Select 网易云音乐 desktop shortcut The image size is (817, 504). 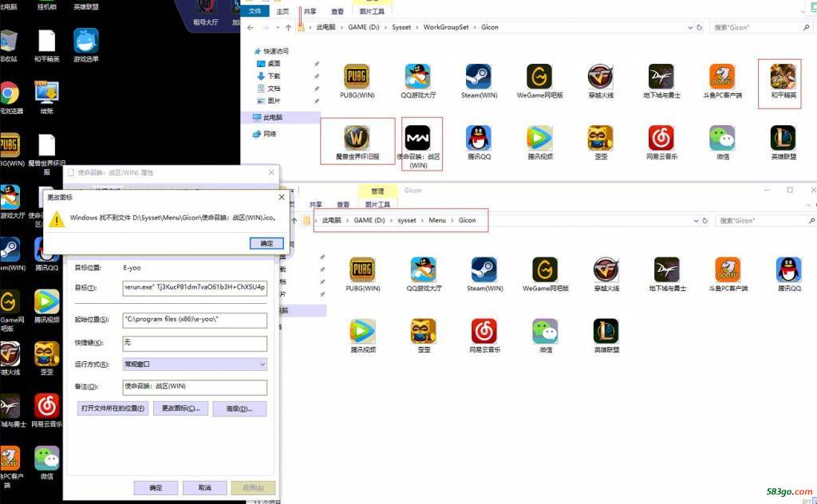point(46,410)
